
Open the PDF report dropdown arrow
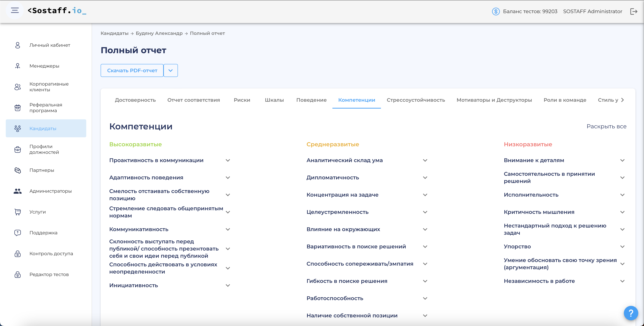click(171, 70)
